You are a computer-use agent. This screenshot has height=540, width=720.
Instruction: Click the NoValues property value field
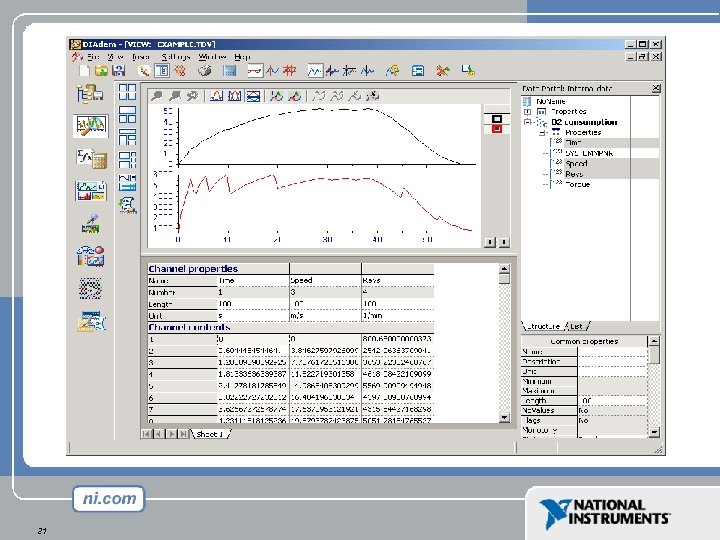(x=613, y=411)
